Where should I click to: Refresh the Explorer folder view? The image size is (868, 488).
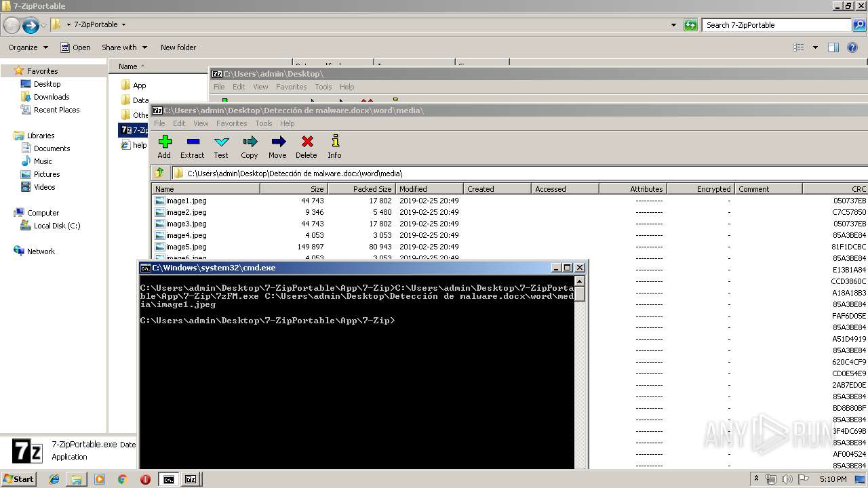pos(690,25)
